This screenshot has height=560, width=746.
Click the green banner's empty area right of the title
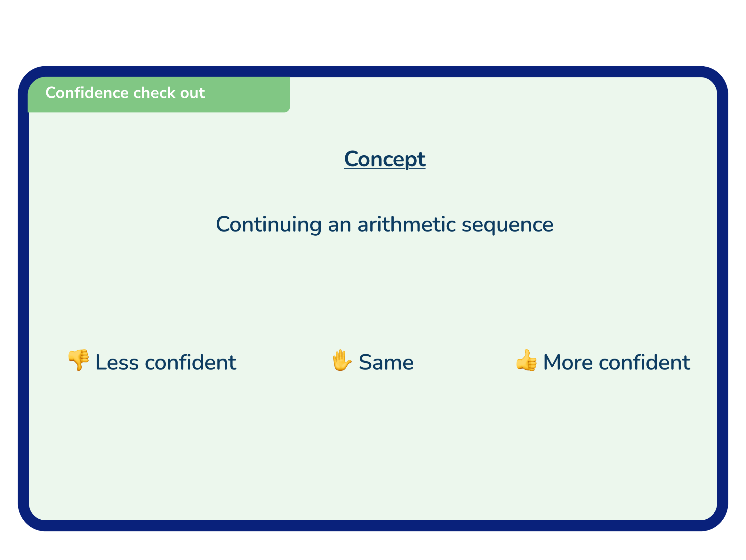pyautogui.click(x=246, y=94)
